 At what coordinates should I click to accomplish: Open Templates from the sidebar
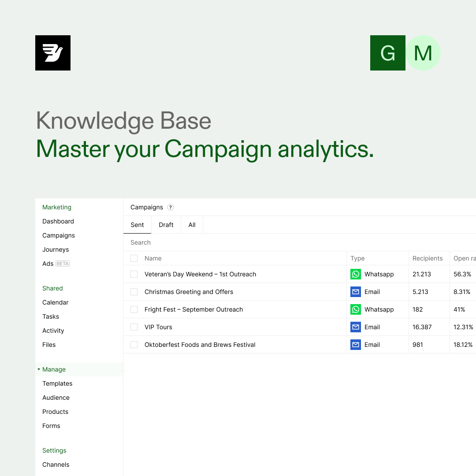[x=57, y=383]
